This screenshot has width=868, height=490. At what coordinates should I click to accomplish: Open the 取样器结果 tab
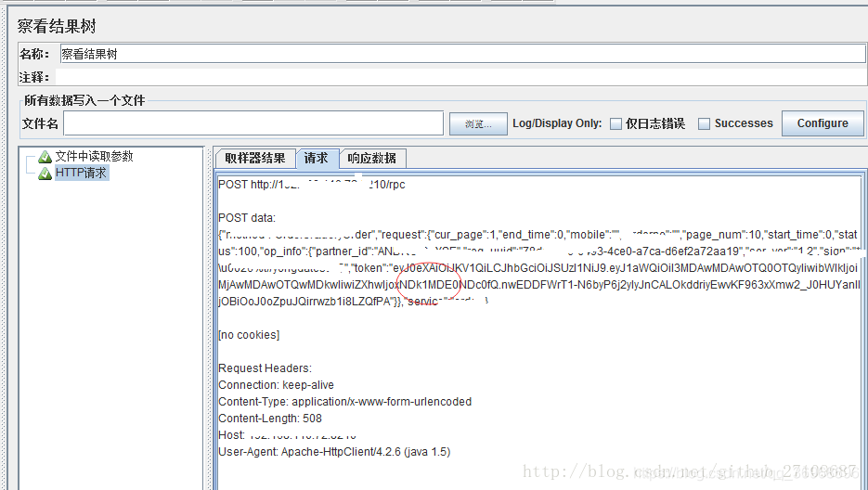[255, 159]
